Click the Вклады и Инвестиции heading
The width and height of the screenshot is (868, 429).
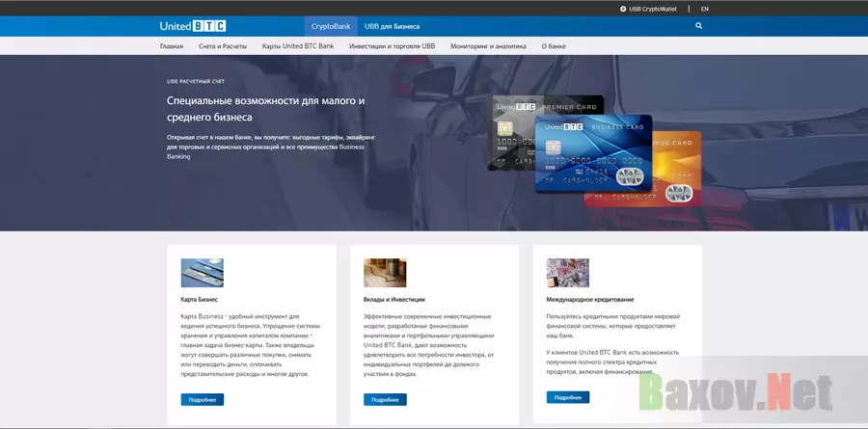[x=394, y=300]
